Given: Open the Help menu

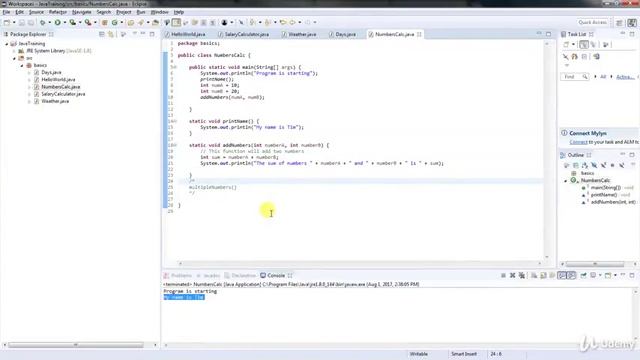Looking at the screenshot, I should point(179,12).
